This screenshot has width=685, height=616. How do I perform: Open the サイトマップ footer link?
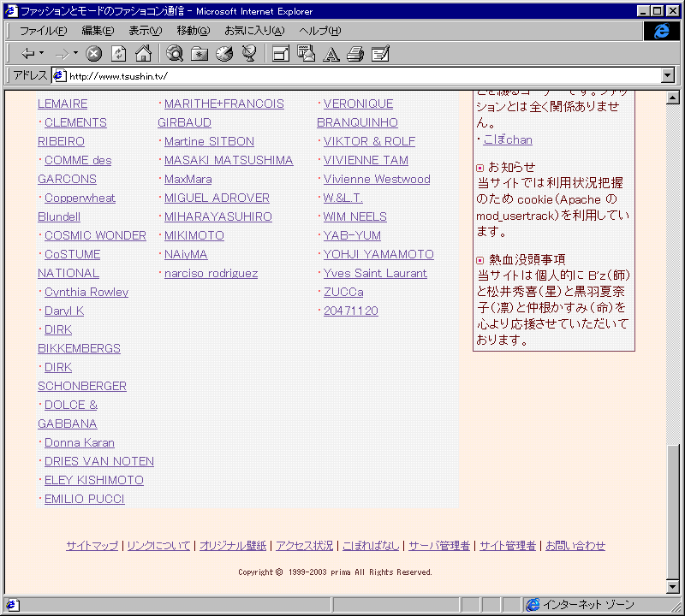point(92,546)
